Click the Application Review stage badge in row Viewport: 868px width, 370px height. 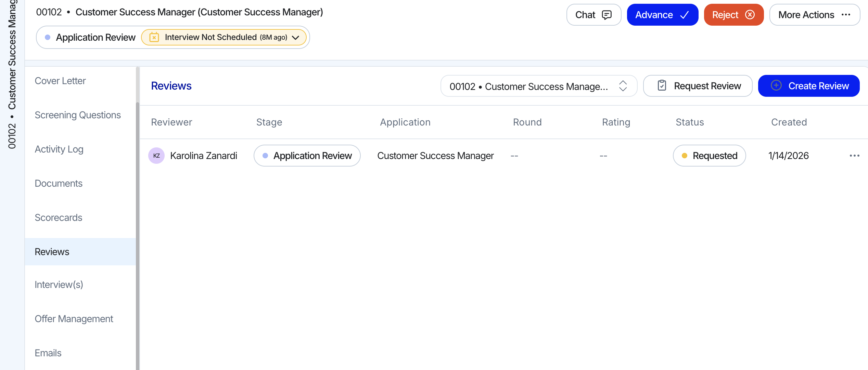tap(307, 156)
